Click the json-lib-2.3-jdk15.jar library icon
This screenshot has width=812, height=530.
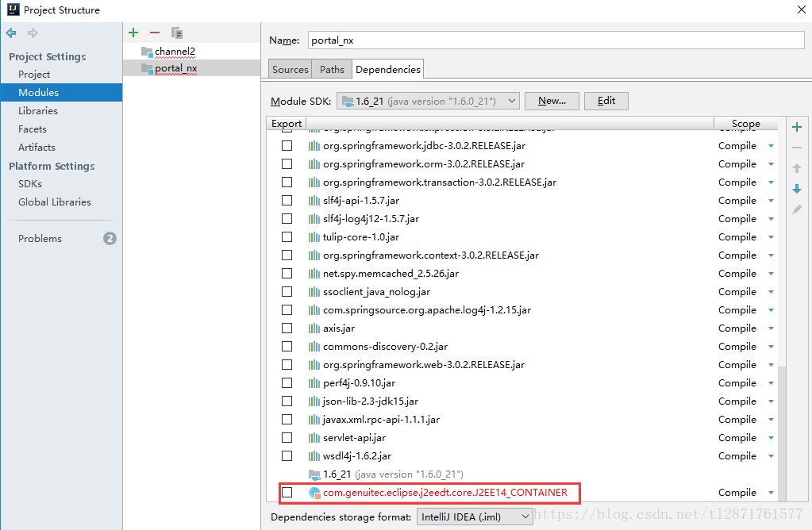[x=314, y=401]
